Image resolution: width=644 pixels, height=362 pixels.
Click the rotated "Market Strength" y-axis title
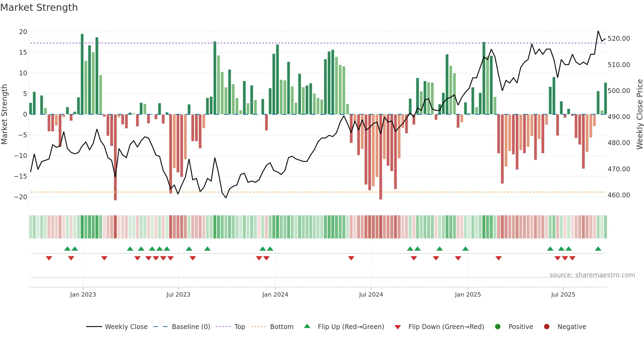(4, 114)
